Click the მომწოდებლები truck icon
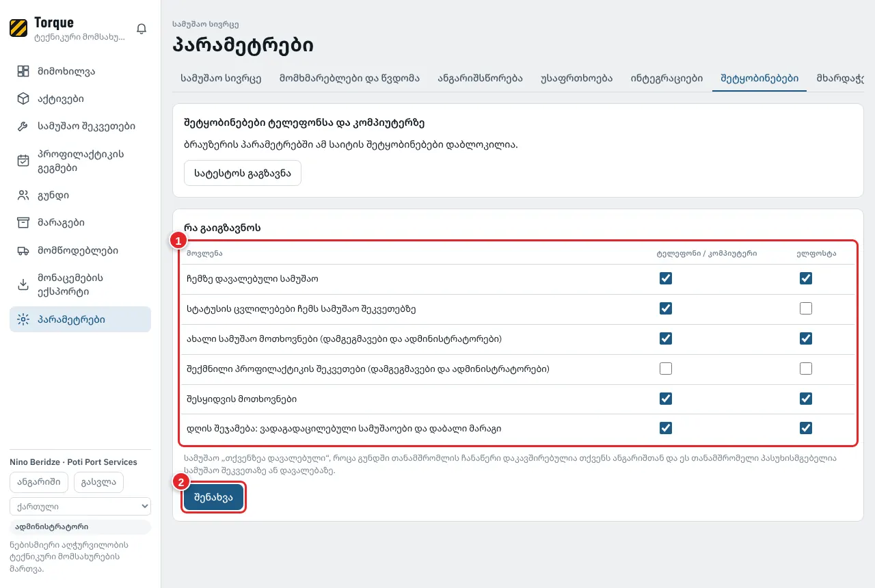The width and height of the screenshot is (875, 588). pyautogui.click(x=23, y=251)
